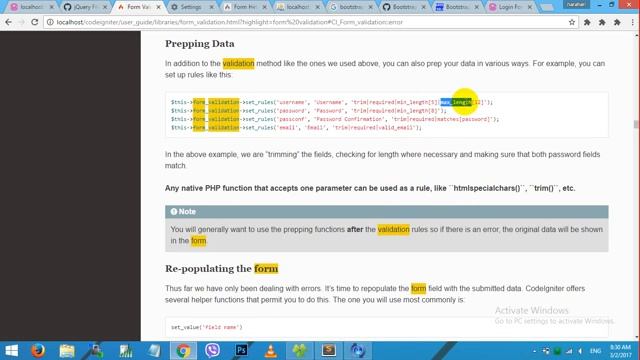Image resolution: width=640 pixels, height=360 pixels.
Task: Open the clock showing 8:30 AM
Action: 620,351
